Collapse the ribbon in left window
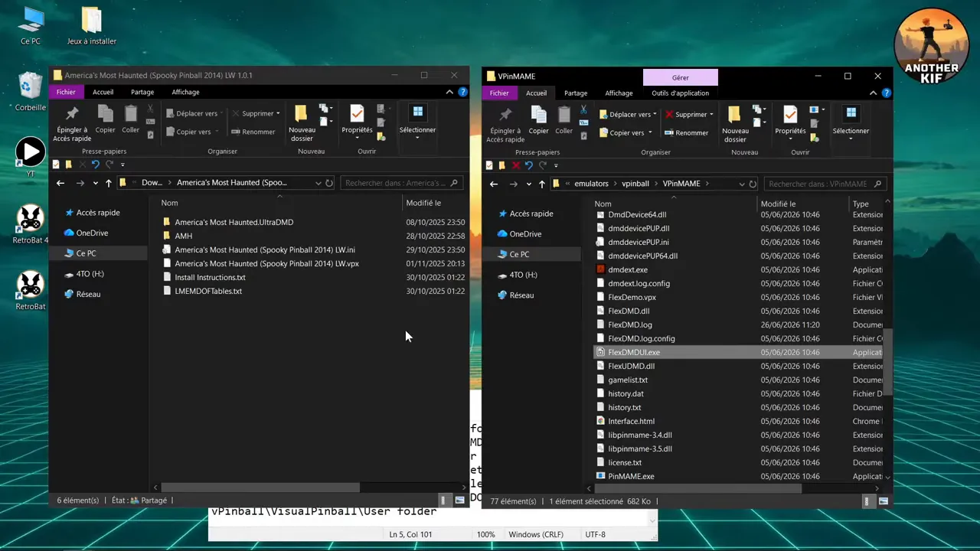This screenshot has height=551, width=980. pos(449,92)
